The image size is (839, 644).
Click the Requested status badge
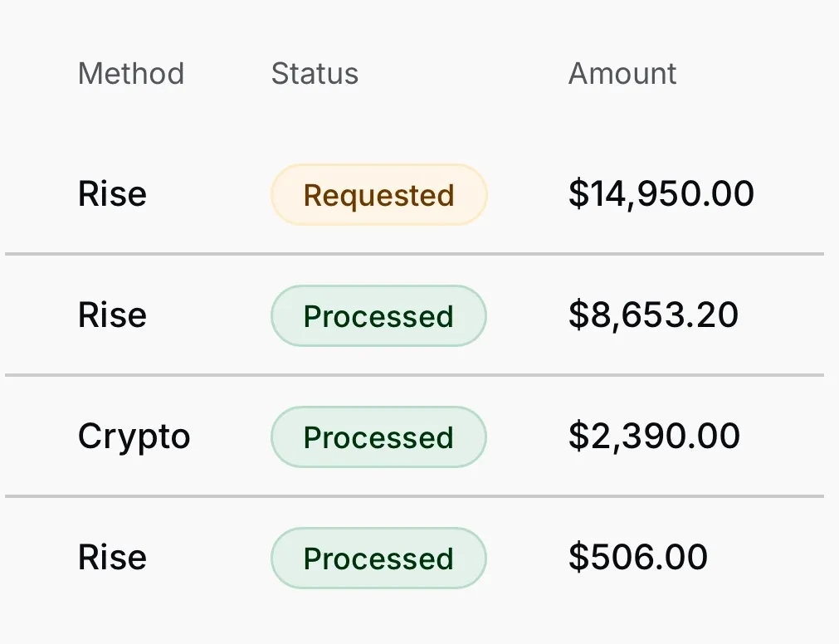tap(378, 195)
